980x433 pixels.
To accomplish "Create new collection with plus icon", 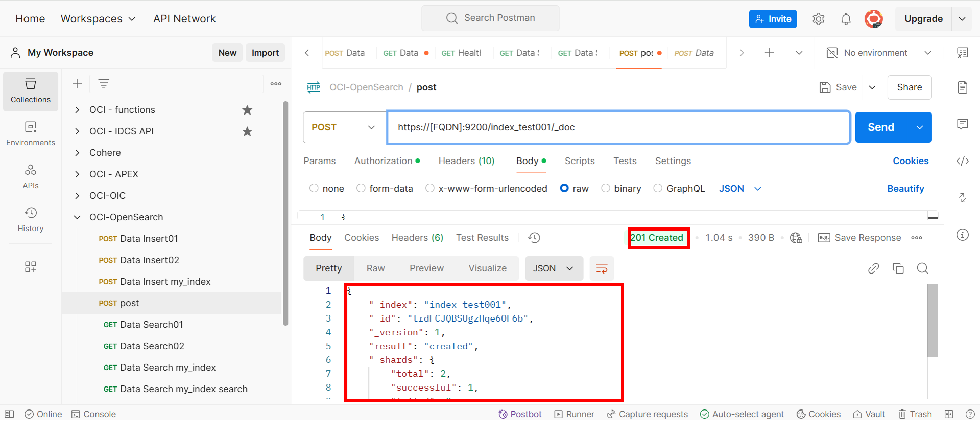I will coord(77,84).
